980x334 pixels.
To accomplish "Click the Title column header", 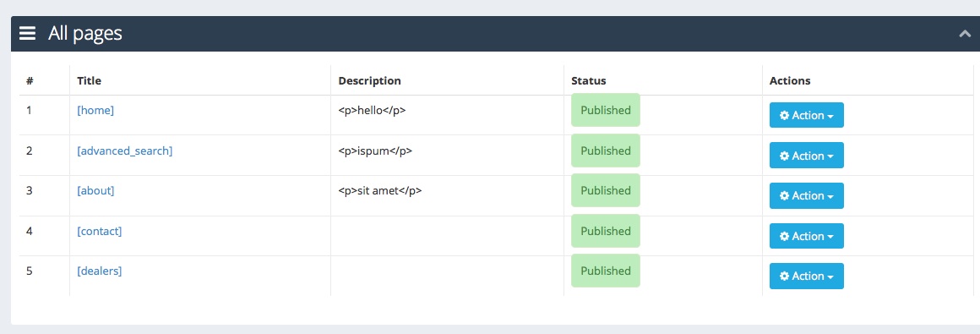I will [x=89, y=80].
